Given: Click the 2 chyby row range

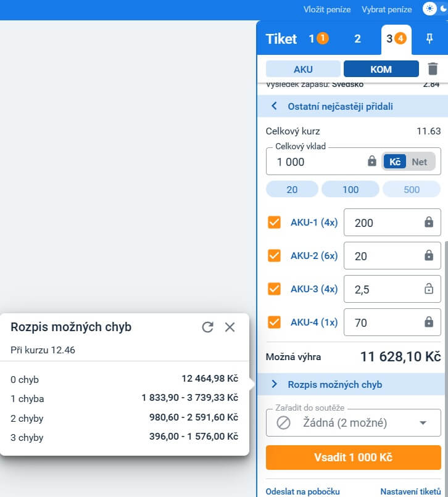Looking at the screenshot, I should 194,417.
